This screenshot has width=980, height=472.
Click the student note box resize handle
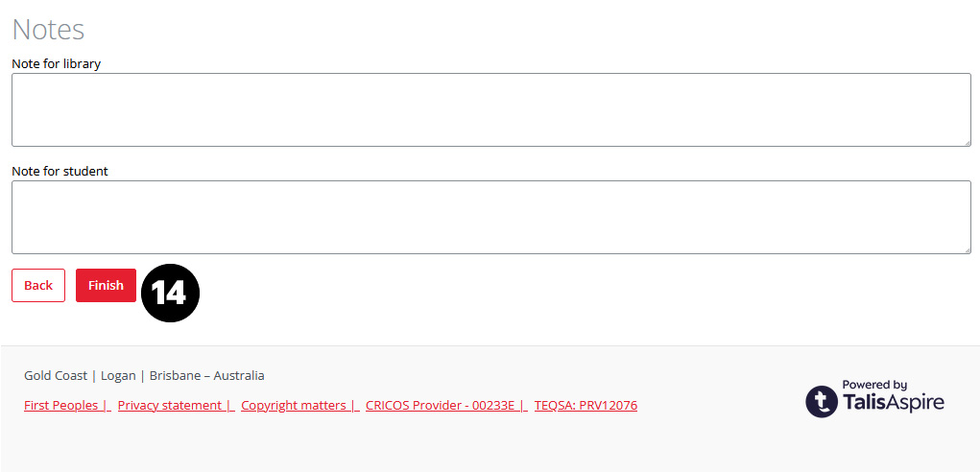coord(966,249)
